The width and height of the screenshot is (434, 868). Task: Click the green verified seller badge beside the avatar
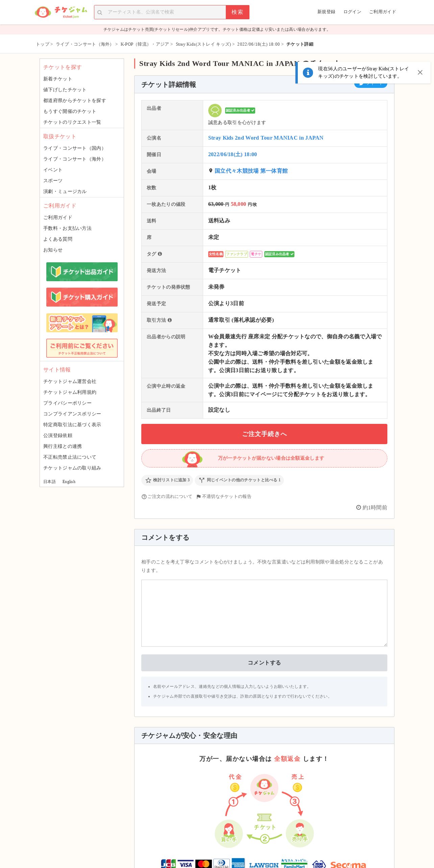[240, 111]
